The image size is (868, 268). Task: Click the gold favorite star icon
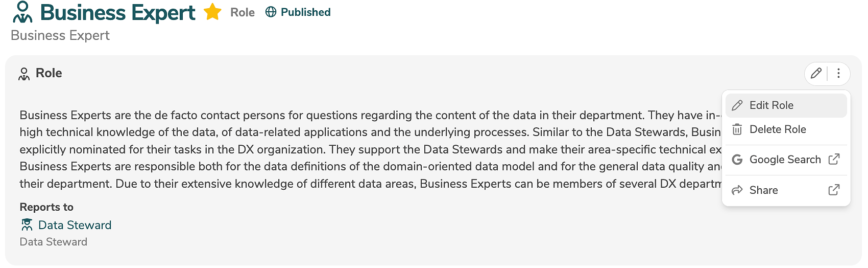tap(212, 12)
